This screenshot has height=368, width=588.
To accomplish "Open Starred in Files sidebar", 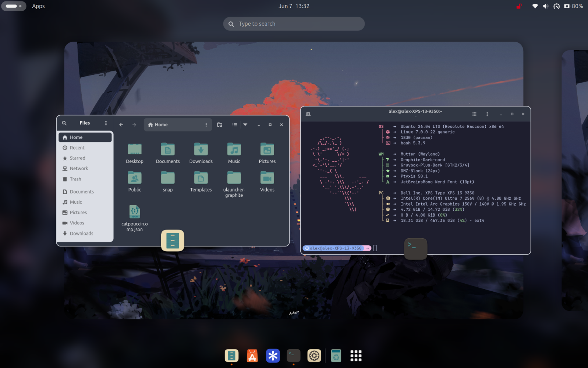I will click(x=85, y=158).
